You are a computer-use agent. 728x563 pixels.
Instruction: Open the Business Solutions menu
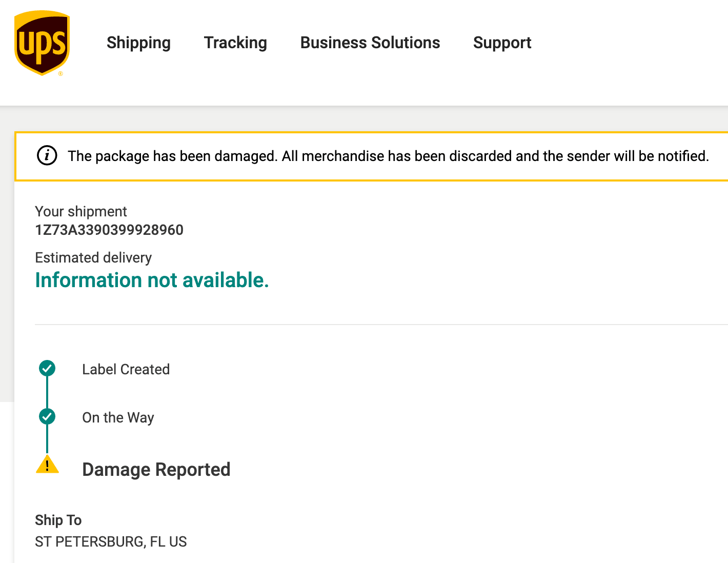coord(370,43)
